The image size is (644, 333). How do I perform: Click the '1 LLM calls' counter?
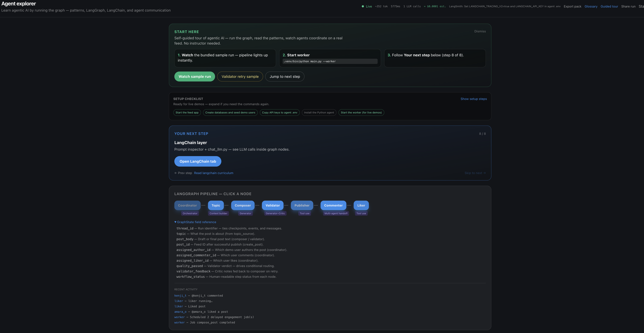[412, 7]
